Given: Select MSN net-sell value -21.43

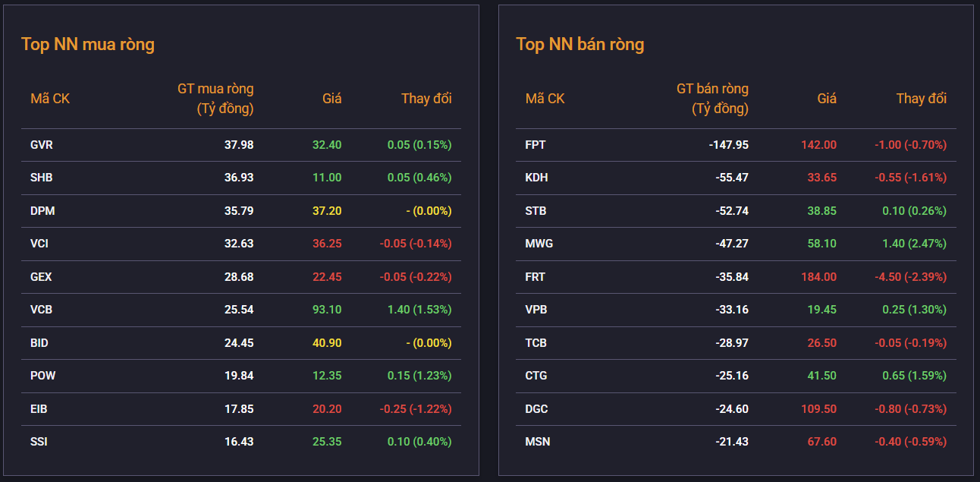Looking at the screenshot, I should (x=731, y=442).
